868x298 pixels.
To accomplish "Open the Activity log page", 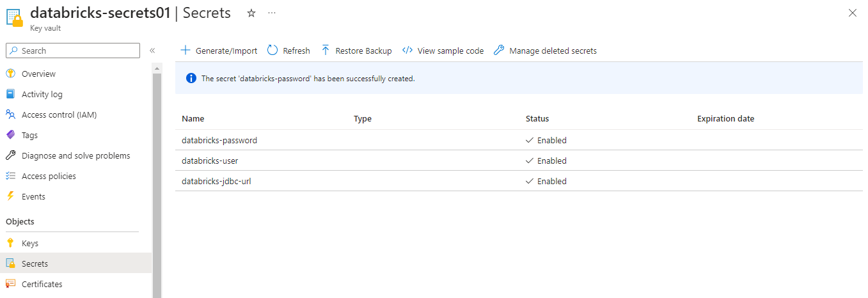I will pyautogui.click(x=42, y=94).
